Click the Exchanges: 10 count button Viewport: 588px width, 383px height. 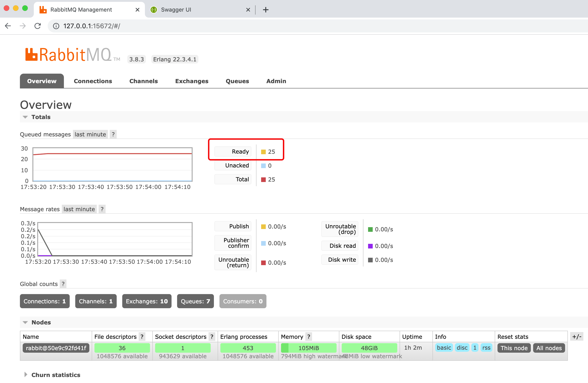click(147, 301)
